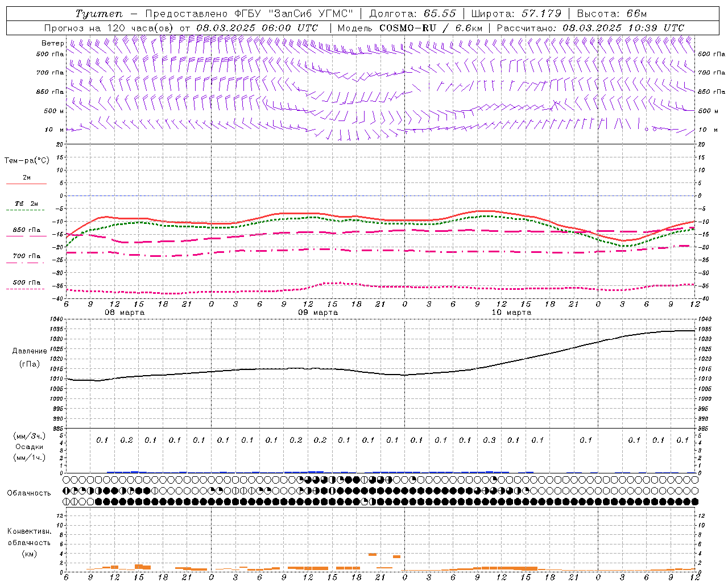Click the "(км)" unit under convective cloudiness
This screenshot has width=728, height=582.
29,554
